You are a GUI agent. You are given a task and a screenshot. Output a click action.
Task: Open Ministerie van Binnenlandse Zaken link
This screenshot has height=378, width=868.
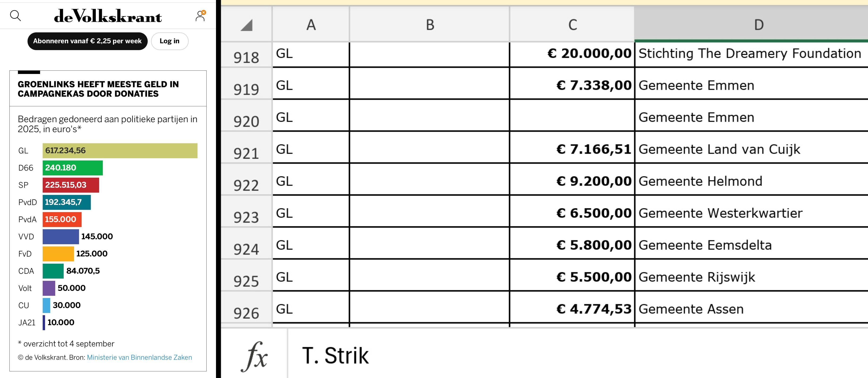coord(139,357)
